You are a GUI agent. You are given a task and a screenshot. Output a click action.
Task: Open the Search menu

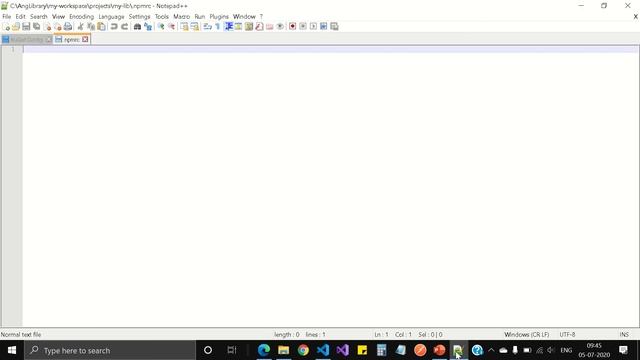point(39,17)
